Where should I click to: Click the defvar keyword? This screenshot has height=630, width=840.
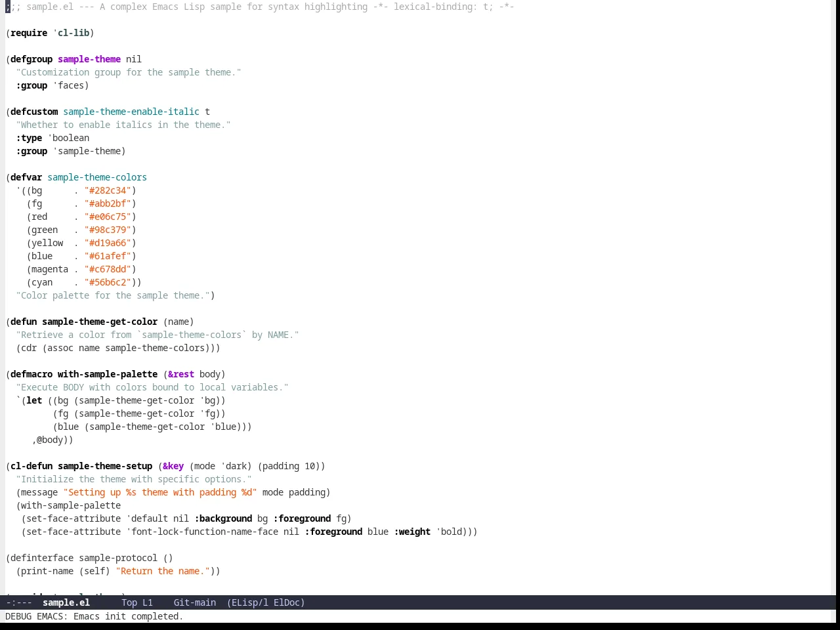pyautogui.click(x=26, y=177)
